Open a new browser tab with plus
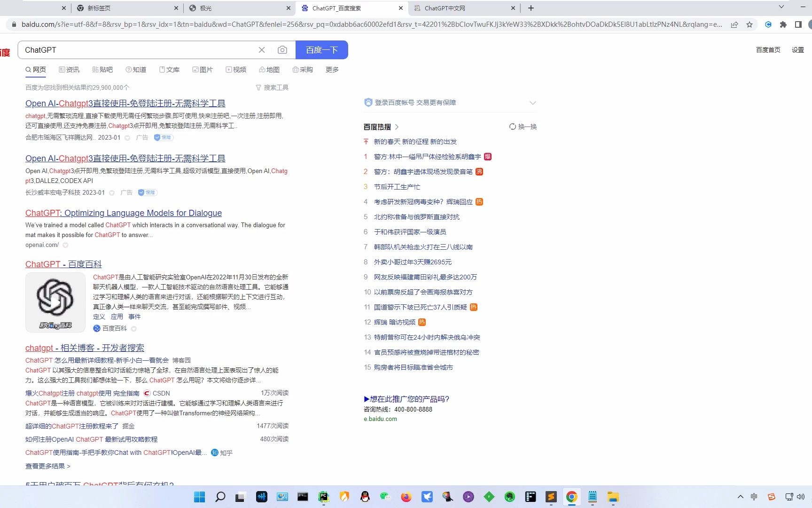 pos(531,8)
